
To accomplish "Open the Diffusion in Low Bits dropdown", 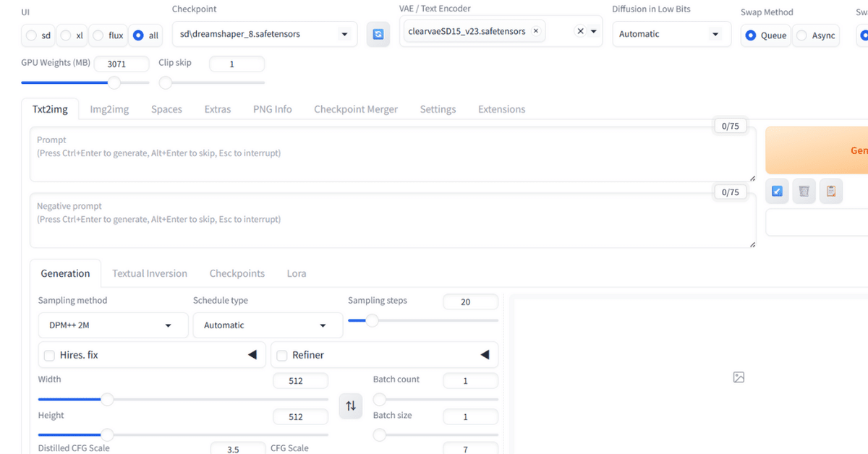I will 671,34.
